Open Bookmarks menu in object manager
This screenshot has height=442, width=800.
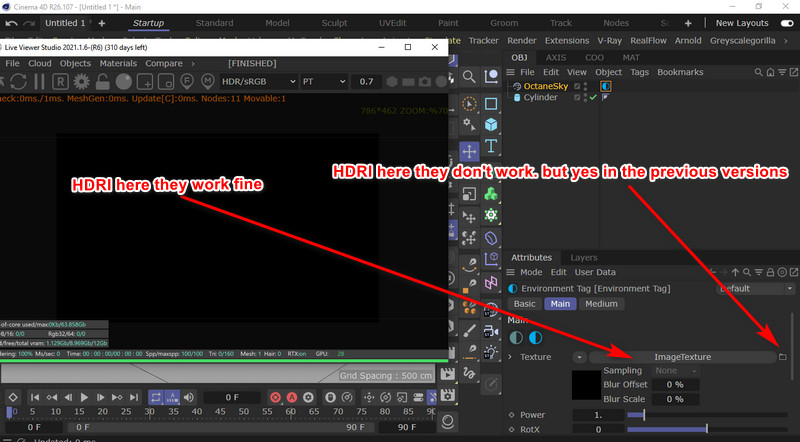pos(680,72)
